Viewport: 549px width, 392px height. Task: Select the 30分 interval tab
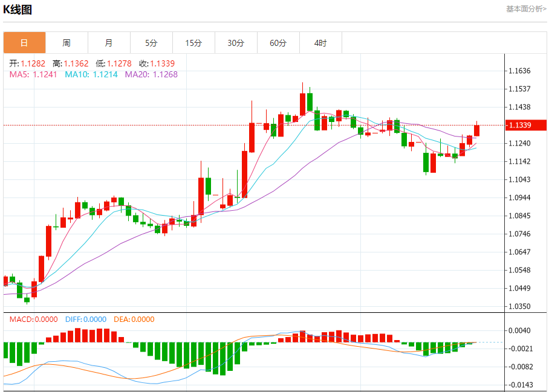coord(236,43)
